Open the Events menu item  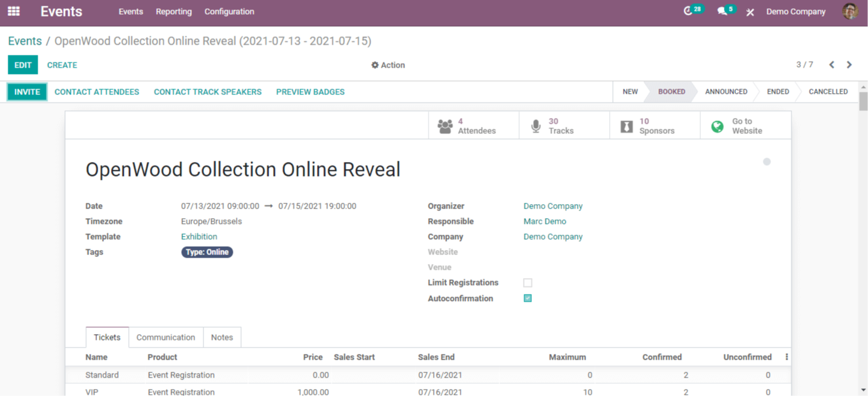pyautogui.click(x=131, y=11)
